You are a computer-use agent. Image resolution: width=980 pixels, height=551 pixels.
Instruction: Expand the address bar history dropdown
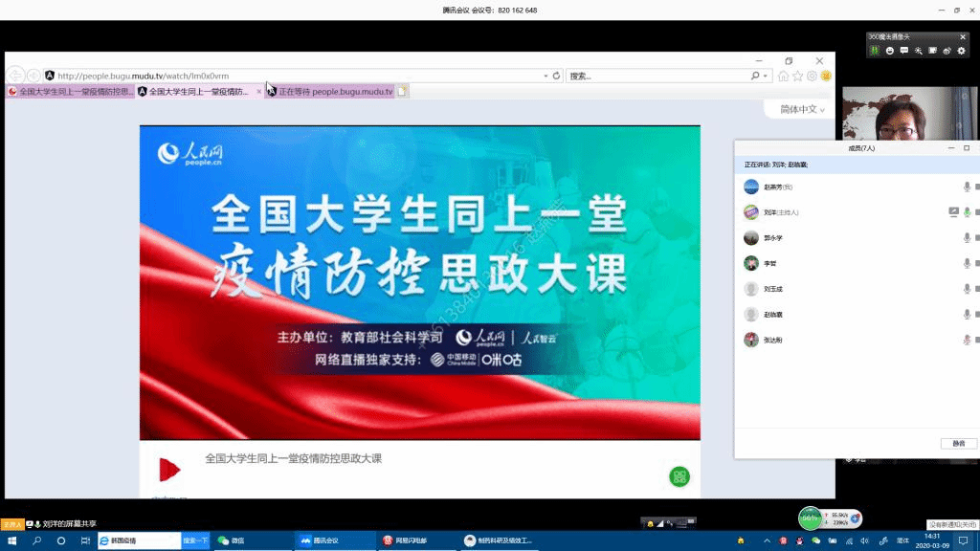(546, 76)
